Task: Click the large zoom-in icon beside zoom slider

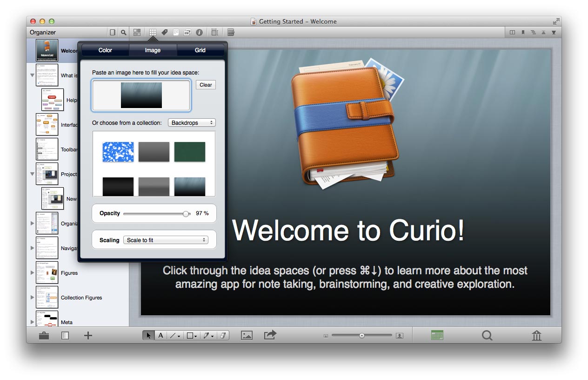Action: pos(400,335)
